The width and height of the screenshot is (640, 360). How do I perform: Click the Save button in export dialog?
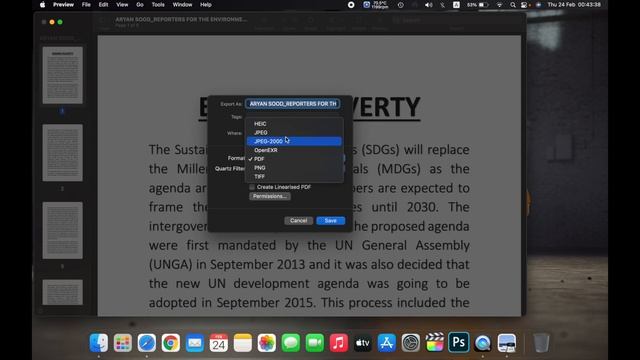[331, 220]
